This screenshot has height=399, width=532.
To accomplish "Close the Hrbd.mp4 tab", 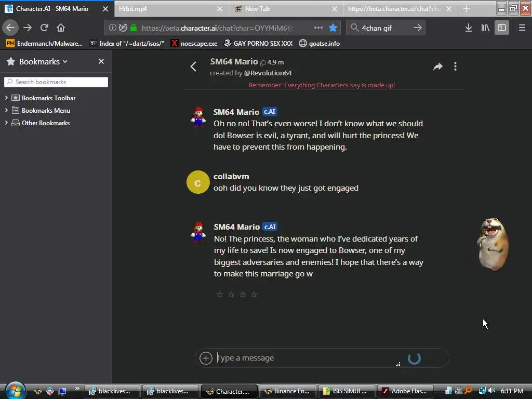I will click(x=220, y=9).
